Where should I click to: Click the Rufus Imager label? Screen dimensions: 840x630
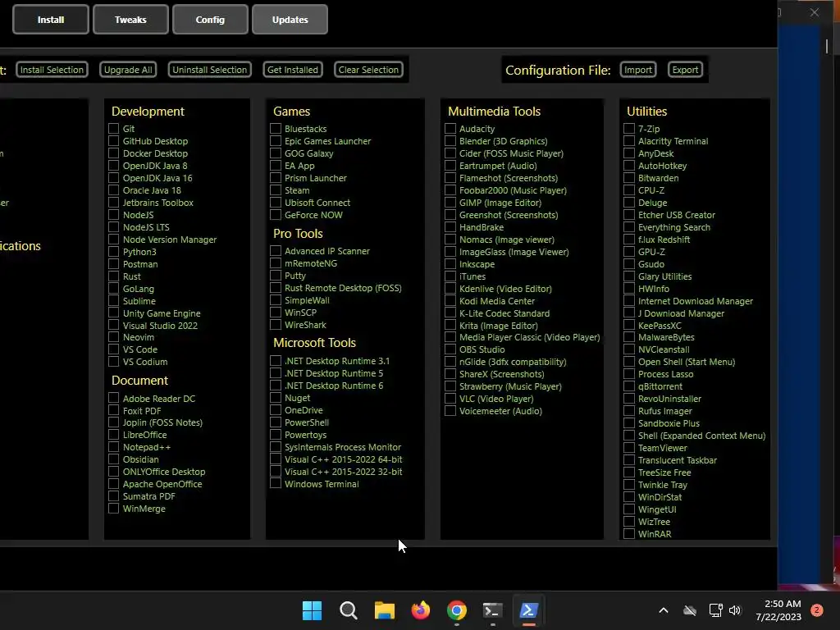click(x=664, y=411)
